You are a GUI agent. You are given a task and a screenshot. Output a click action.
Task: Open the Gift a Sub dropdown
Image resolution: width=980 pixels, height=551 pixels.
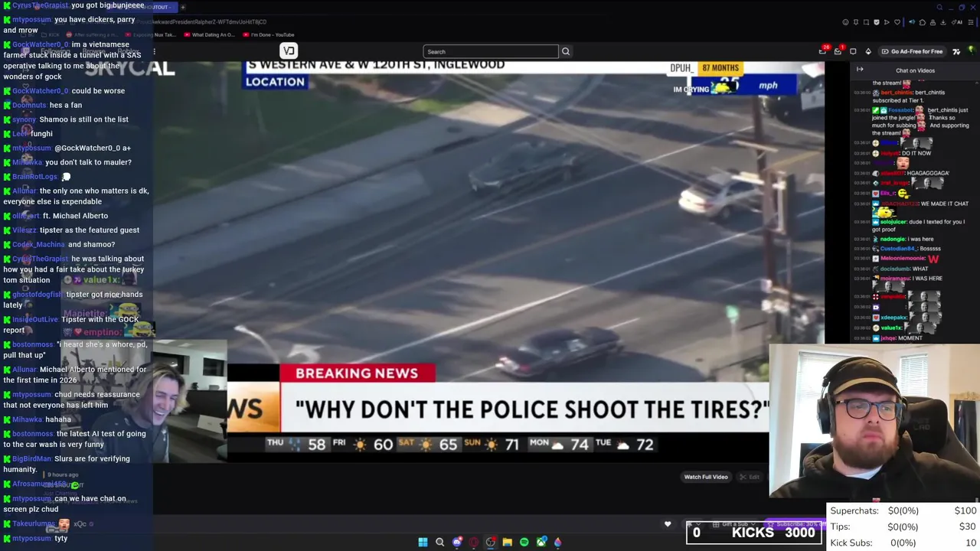pyautogui.click(x=733, y=524)
